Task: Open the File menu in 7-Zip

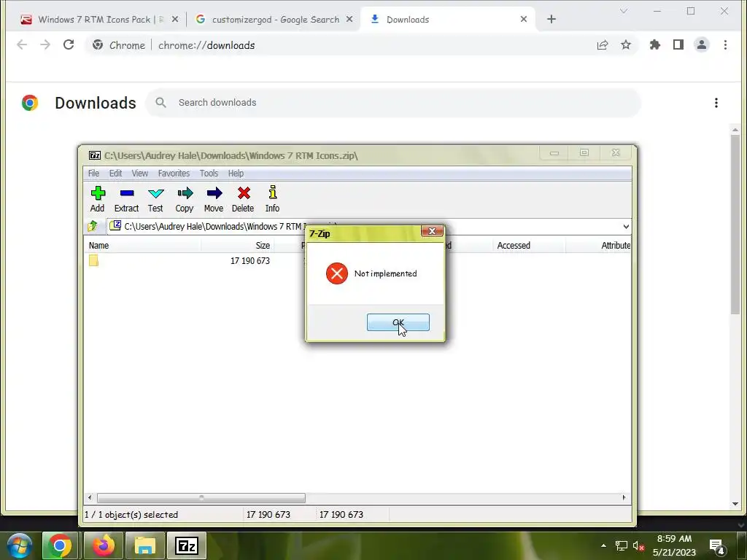Action: coord(93,174)
